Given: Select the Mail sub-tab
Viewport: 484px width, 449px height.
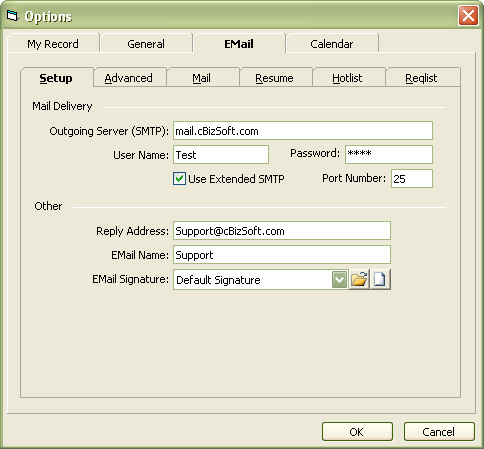Looking at the screenshot, I should (201, 78).
